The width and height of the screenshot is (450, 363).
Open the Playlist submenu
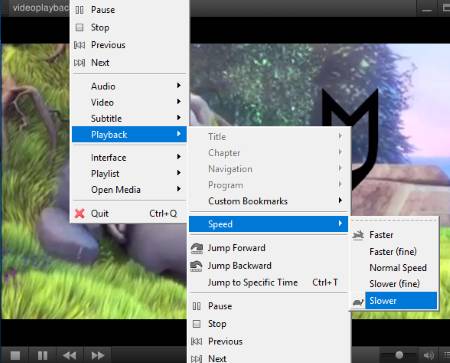[x=129, y=173]
